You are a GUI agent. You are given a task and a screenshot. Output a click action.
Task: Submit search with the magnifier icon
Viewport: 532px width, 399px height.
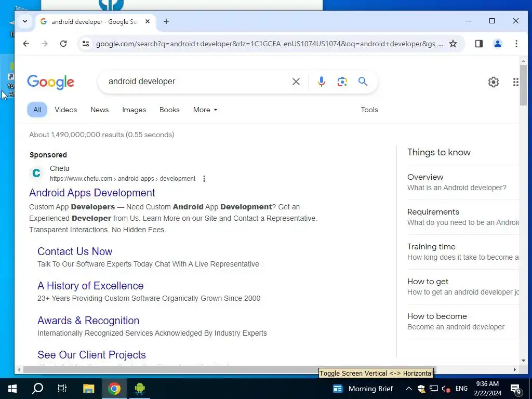tap(363, 82)
